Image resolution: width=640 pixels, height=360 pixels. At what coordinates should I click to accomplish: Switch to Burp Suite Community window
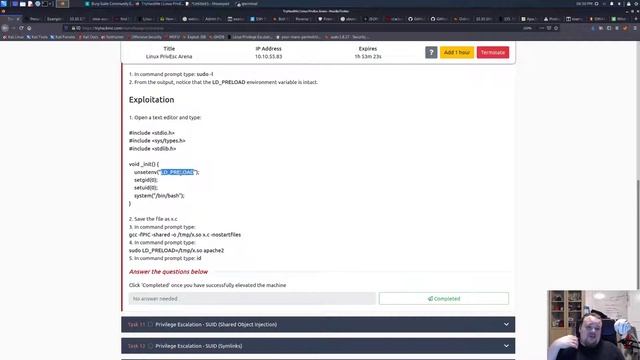pos(109,4)
